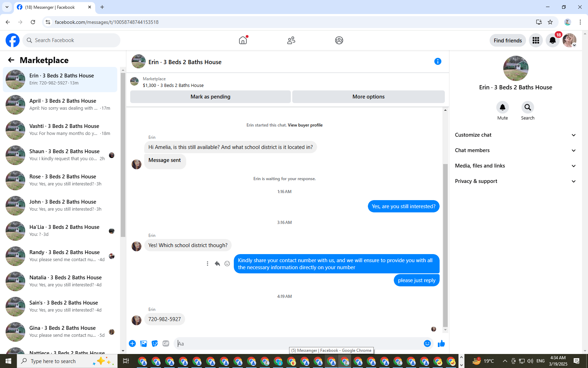The width and height of the screenshot is (588, 368).
Task: Click ENG language indicator in system tray
Action: click(x=540, y=361)
